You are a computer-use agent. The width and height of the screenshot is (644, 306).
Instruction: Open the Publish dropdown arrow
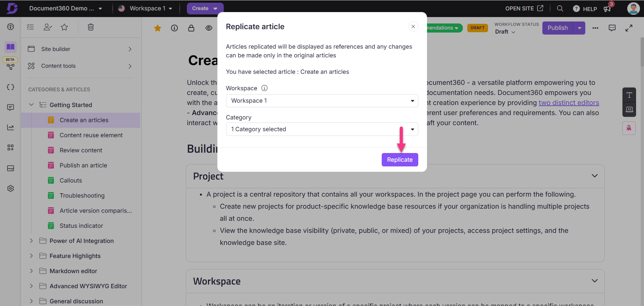click(x=579, y=28)
